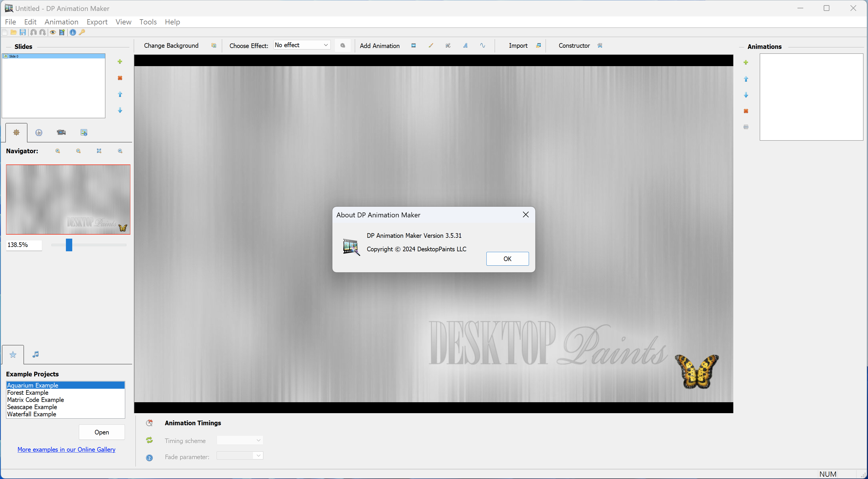Add a new slide with green plus
Image resolution: width=868 pixels, height=479 pixels.
pyautogui.click(x=120, y=62)
